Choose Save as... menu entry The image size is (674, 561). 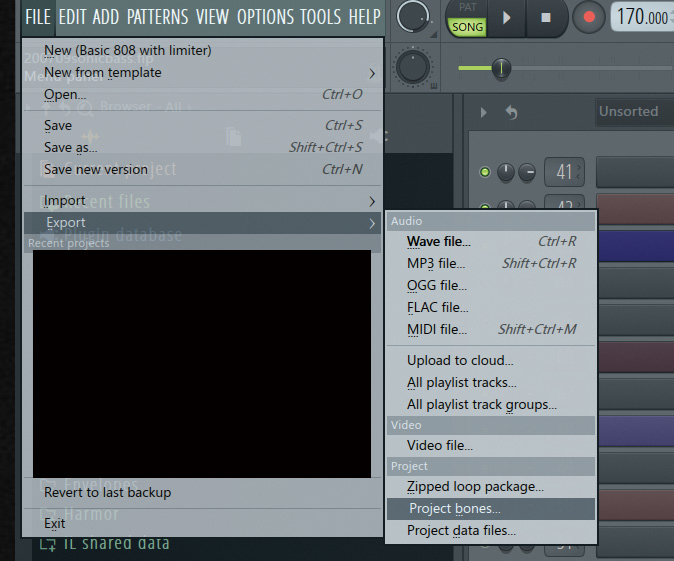coord(202,147)
